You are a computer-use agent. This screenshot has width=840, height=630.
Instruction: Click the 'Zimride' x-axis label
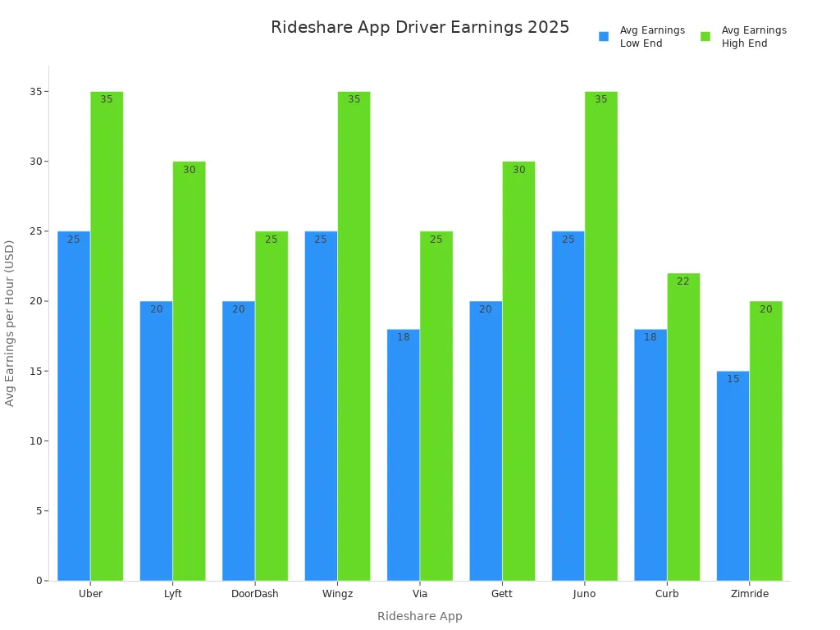pyautogui.click(x=750, y=594)
